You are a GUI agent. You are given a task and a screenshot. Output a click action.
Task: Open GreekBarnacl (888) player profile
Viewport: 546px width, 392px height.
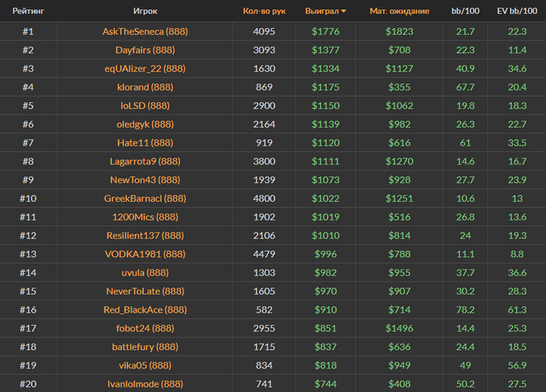pos(145,199)
